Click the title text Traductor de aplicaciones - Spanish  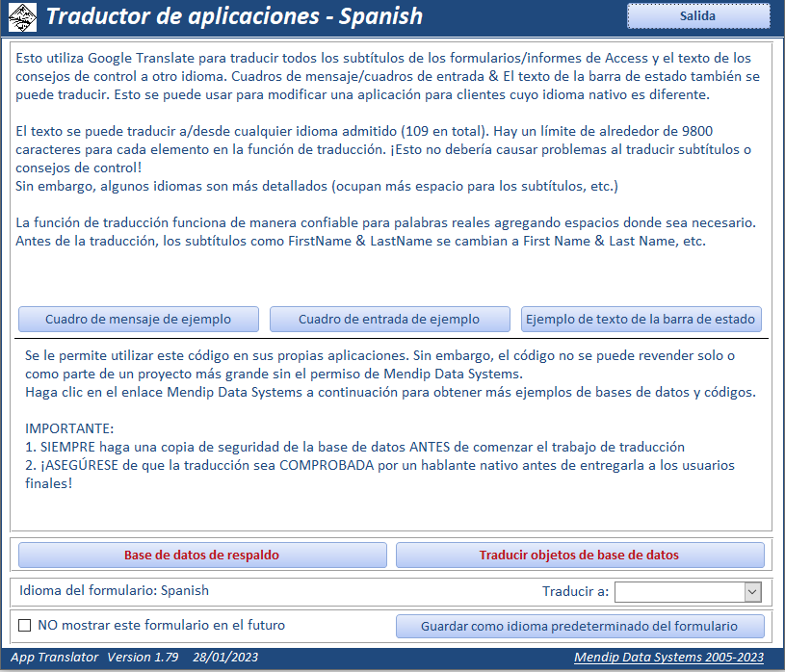pos(234,16)
